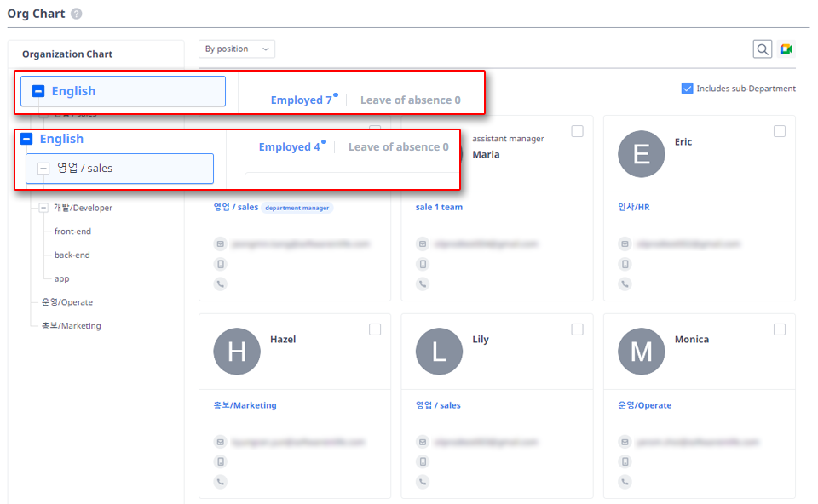This screenshot has height=504, width=818.
Task: Switch to the Employed 4 tab
Action: tap(289, 147)
